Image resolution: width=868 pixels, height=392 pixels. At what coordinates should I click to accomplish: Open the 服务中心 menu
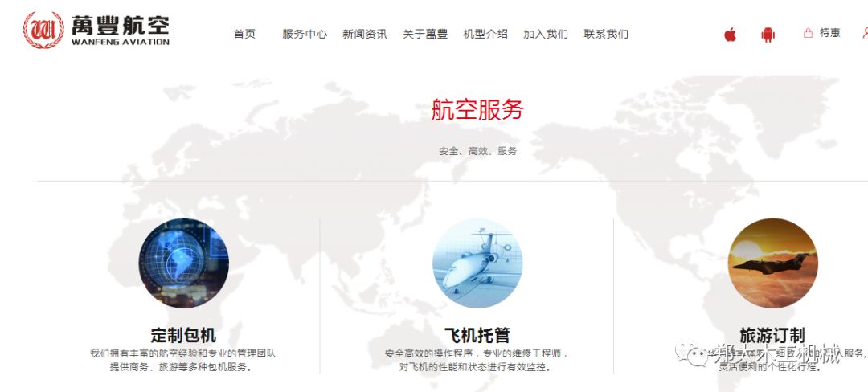[305, 34]
